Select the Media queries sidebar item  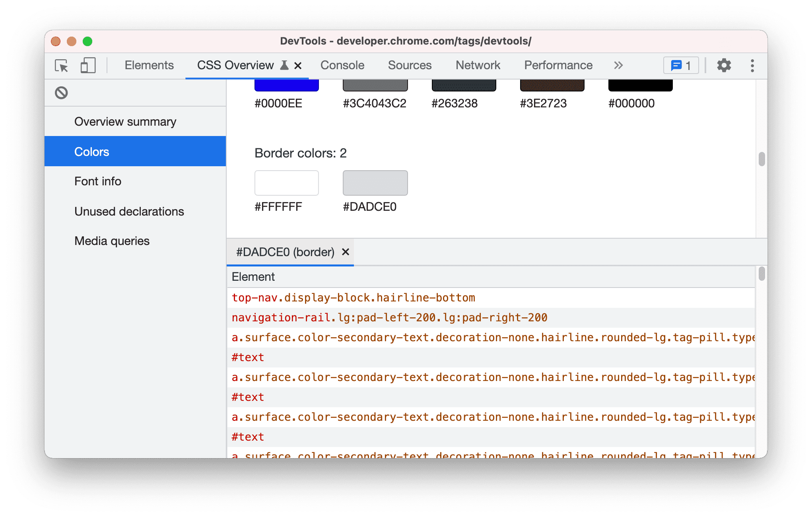pyautogui.click(x=111, y=240)
